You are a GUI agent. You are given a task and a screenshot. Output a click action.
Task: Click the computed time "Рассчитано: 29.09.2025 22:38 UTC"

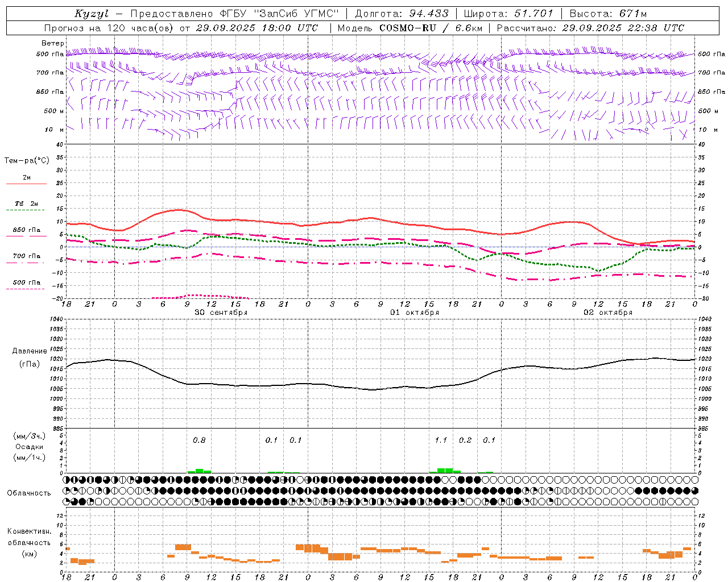pyautogui.click(x=590, y=28)
